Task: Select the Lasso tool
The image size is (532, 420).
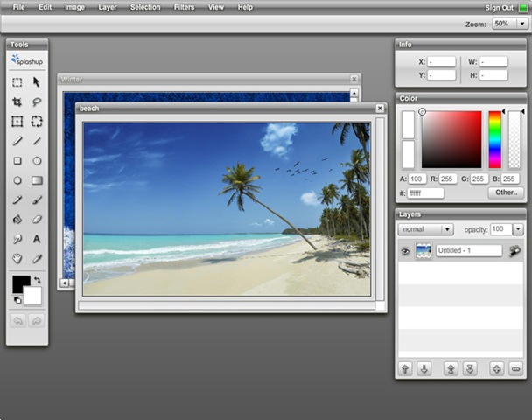Action: 37,101
